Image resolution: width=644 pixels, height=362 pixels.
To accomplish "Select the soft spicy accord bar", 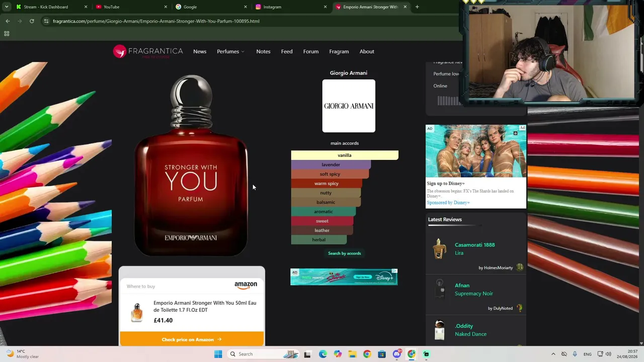I will [330, 174].
